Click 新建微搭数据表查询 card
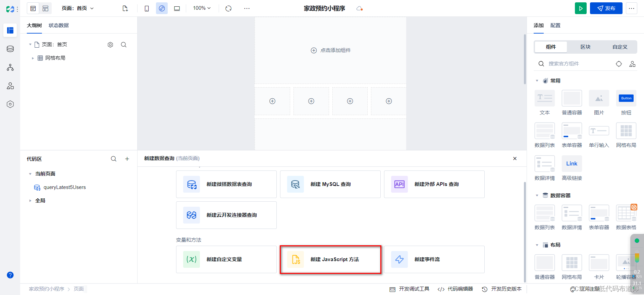 226,184
